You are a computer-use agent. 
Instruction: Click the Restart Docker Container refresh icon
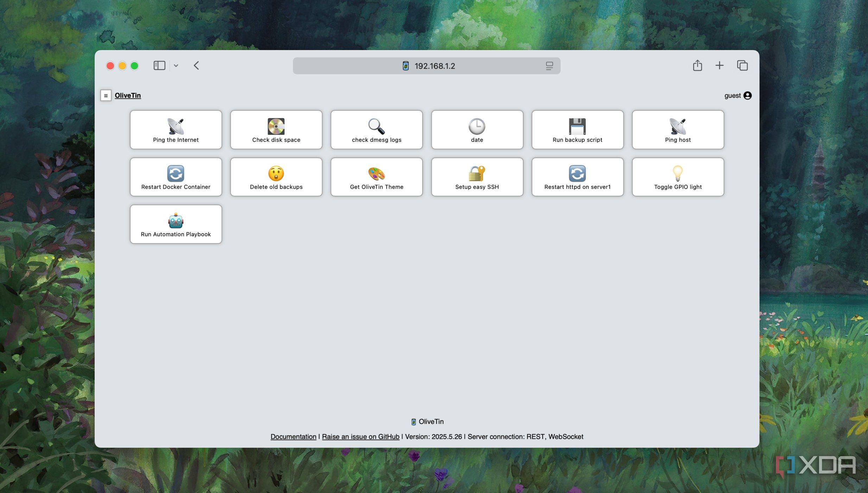(176, 173)
